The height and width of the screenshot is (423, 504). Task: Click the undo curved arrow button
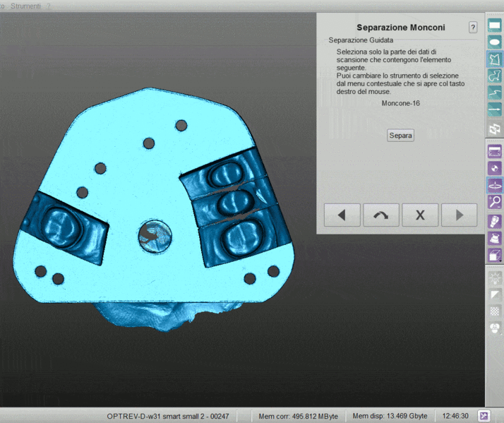coord(381,215)
